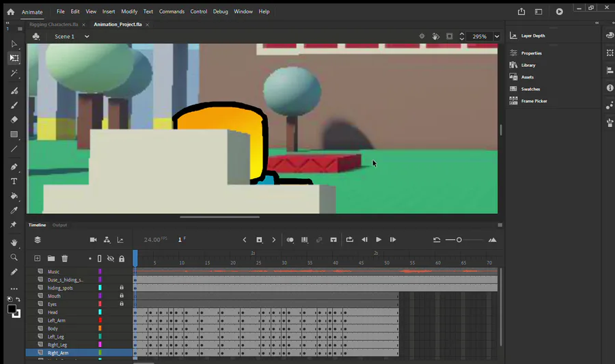615x364 pixels.
Task: Open the zoom percentage dropdown
Action: pos(497,36)
